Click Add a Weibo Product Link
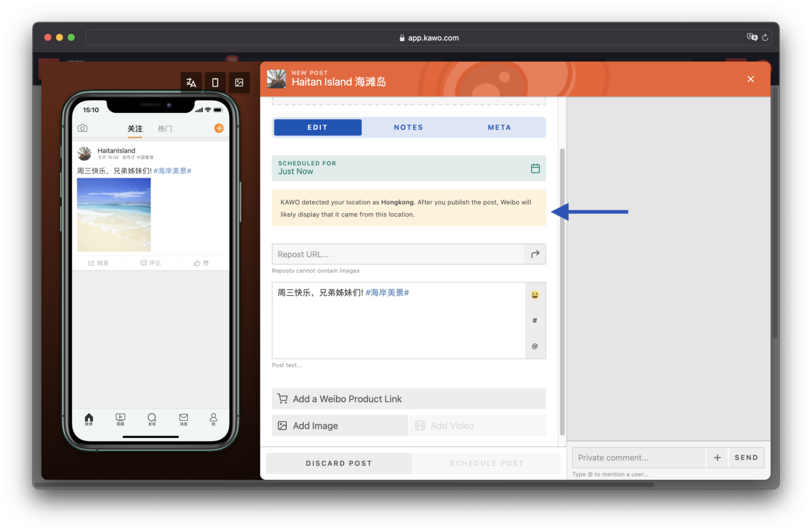The height and width of the screenshot is (532, 812). [x=408, y=399]
